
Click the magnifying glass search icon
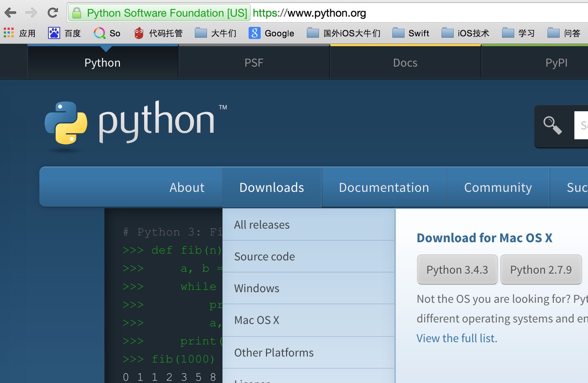pyautogui.click(x=552, y=125)
